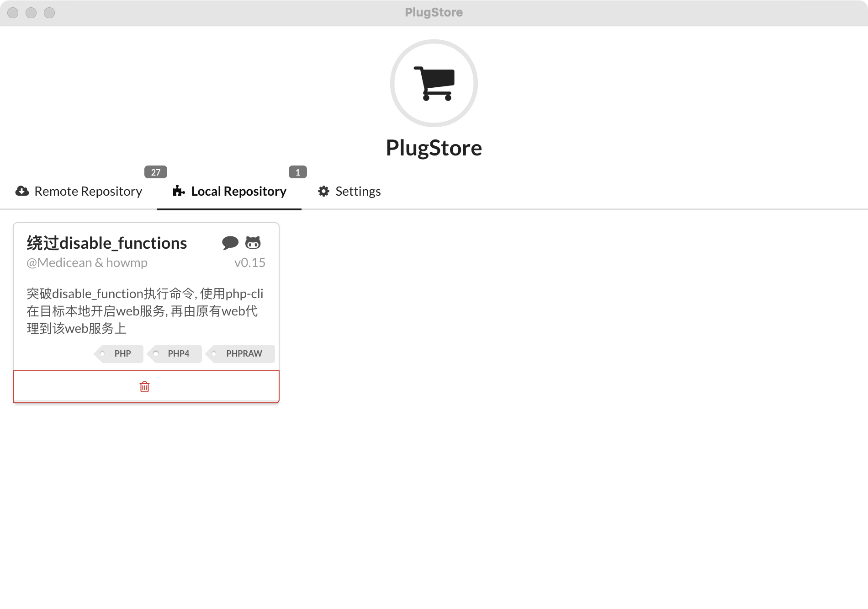Click the v0.15 version label

tap(249, 262)
